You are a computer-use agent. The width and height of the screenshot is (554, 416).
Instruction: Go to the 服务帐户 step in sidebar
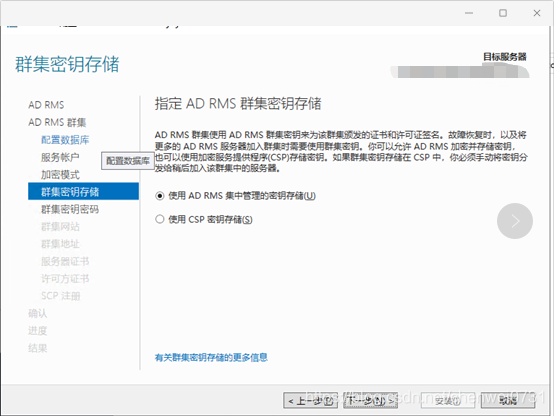[60, 157]
